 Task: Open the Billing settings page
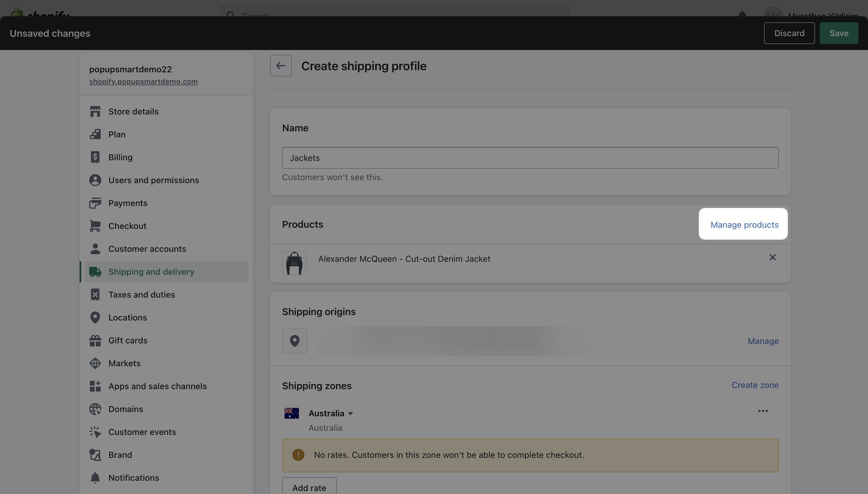(166, 157)
